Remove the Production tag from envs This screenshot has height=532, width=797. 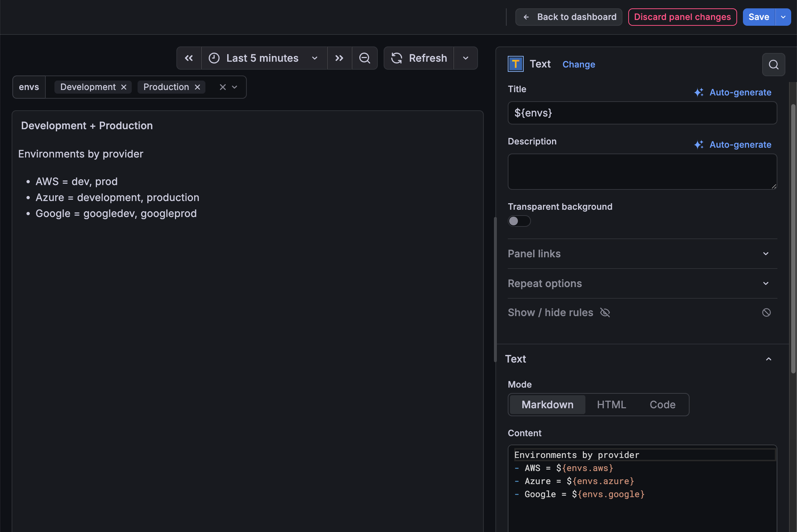[x=197, y=87]
